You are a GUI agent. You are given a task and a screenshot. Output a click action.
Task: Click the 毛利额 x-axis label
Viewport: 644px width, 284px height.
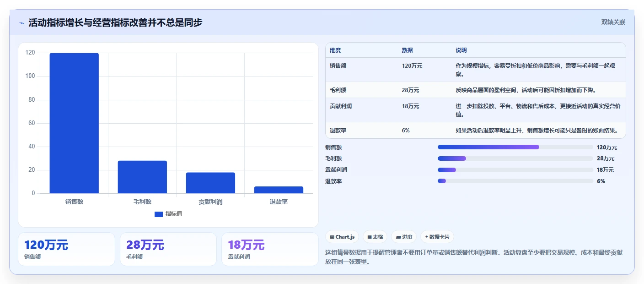pos(142,202)
